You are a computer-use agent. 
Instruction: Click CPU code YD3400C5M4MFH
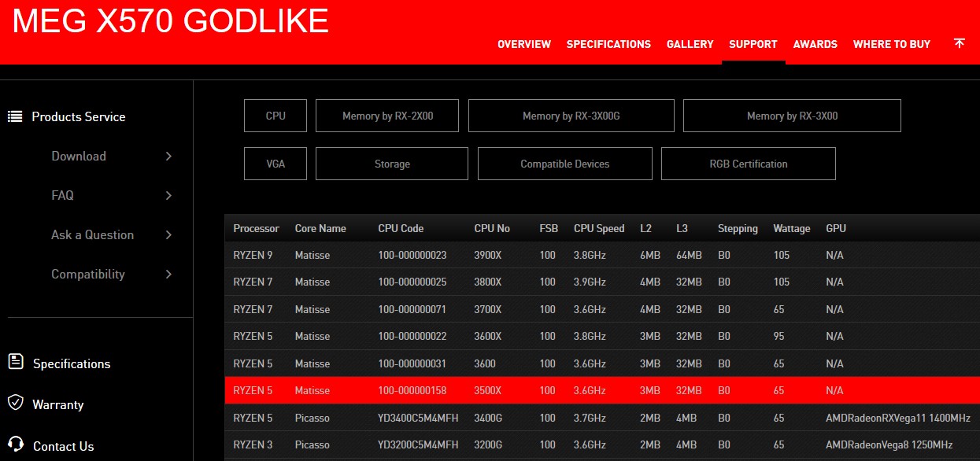point(418,418)
